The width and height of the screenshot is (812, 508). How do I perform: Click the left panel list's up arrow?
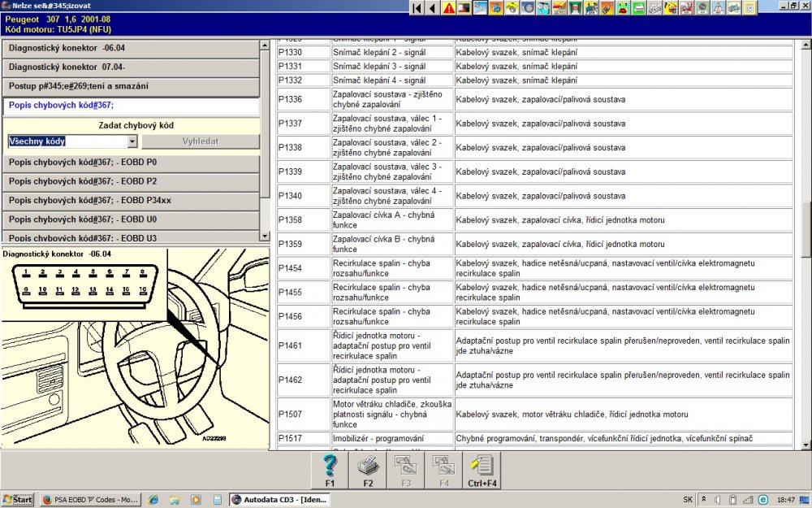[265, 46]
